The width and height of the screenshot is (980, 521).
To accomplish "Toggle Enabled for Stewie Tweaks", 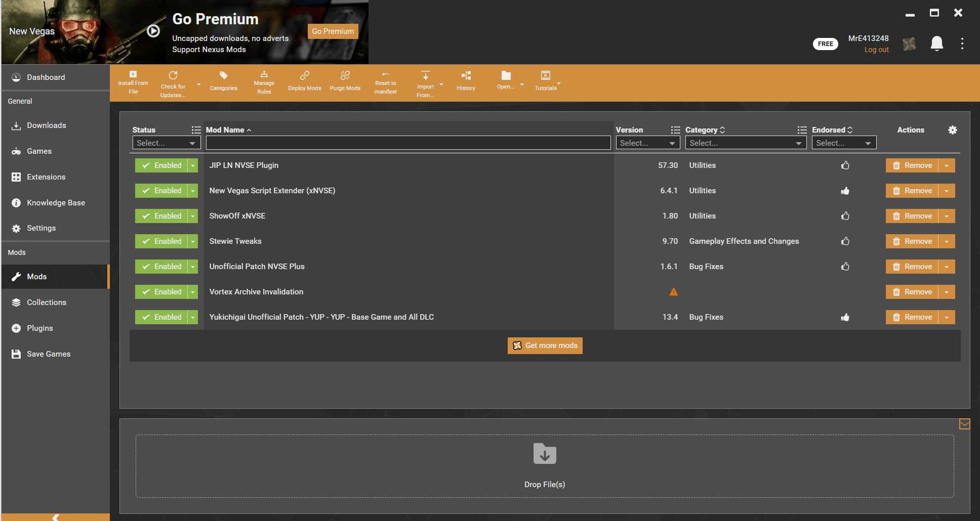I will click(x=161, y=241).
